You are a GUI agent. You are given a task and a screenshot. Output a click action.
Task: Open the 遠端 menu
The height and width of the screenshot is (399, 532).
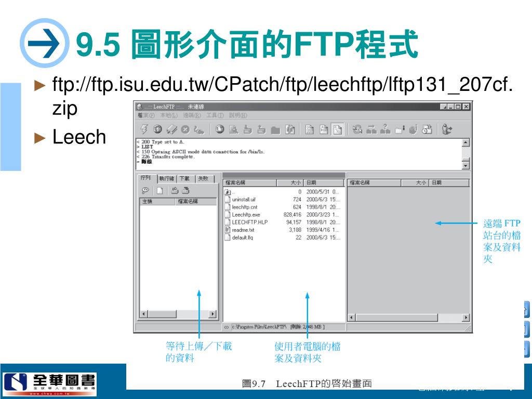192,115
